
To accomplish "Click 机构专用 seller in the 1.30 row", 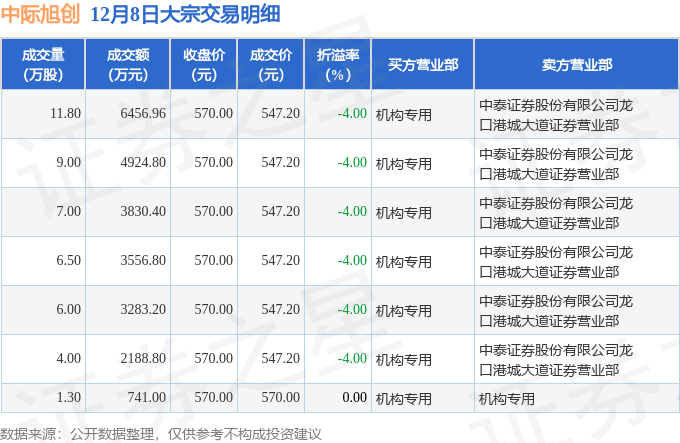I will tap(507, 399).
